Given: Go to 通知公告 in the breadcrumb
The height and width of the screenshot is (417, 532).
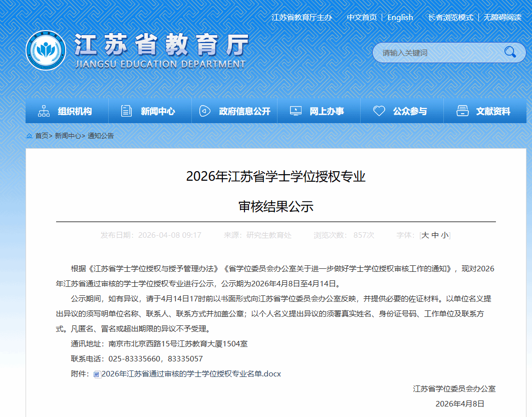Looking at the screenshot, I should point(101,136).
